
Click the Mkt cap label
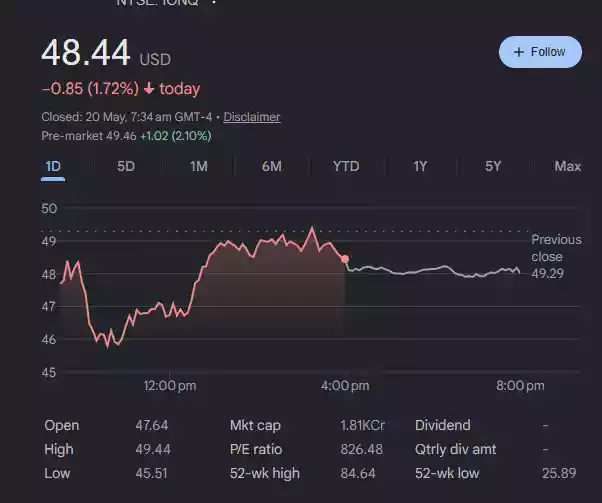[255, 425]
